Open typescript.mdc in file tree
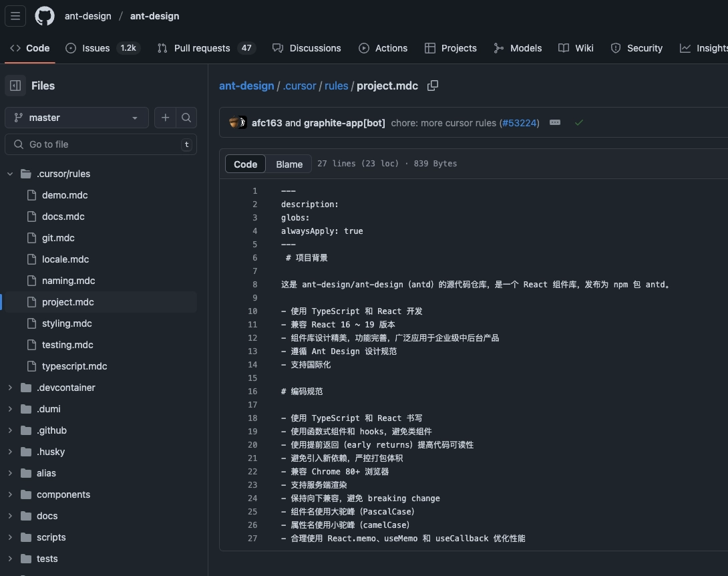 pyautogui.click(x=74, y=366)
